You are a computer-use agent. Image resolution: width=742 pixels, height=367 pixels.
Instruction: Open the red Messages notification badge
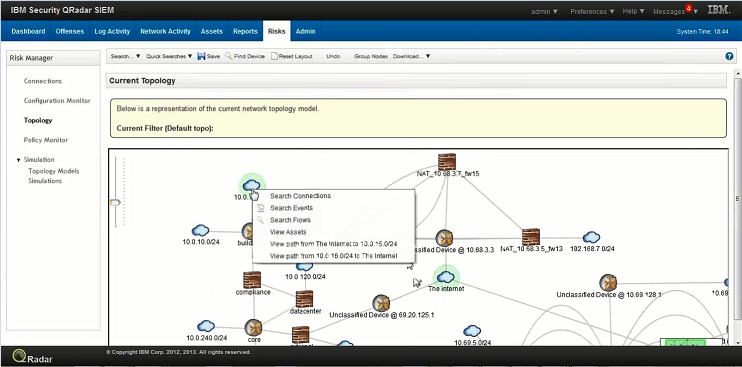click(689, 8)
